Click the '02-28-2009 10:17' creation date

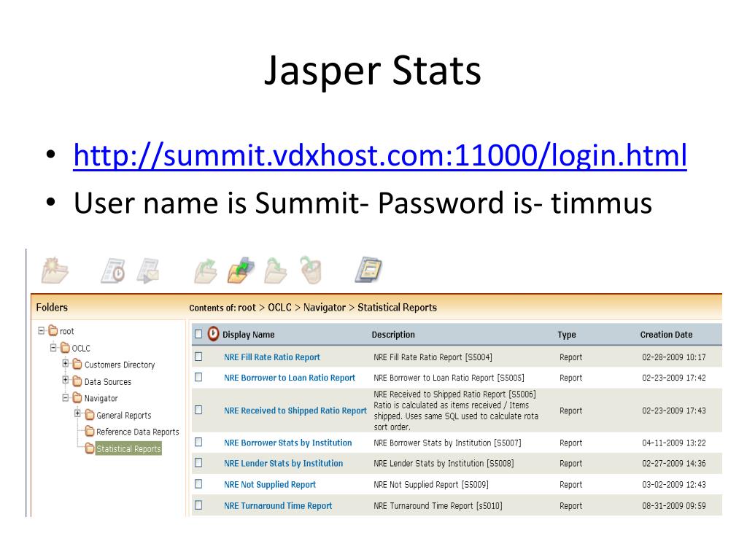point(673,357)
